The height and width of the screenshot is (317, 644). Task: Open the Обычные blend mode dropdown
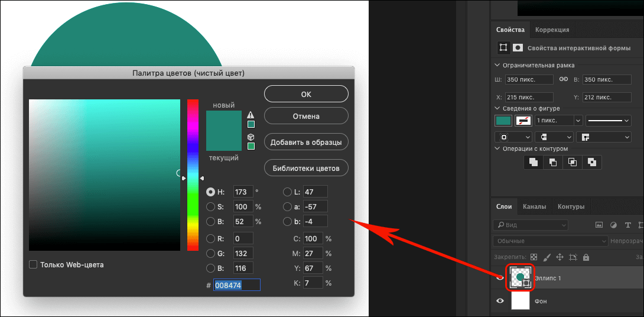(x=550, y=241)
